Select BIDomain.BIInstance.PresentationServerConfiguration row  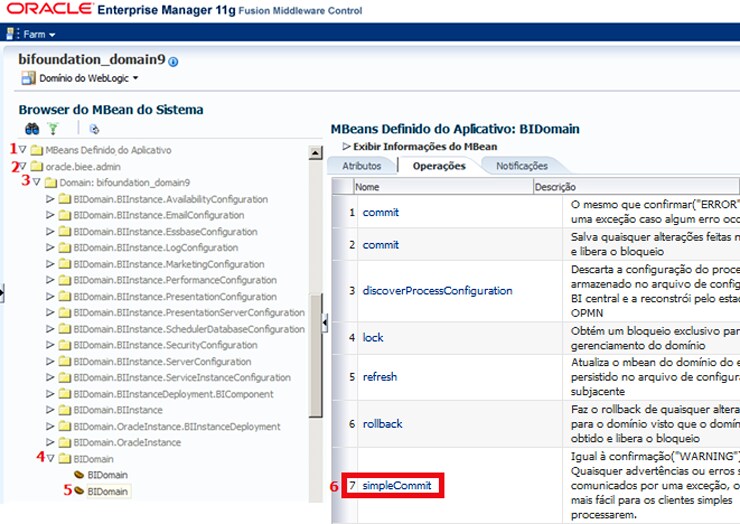[189, 313]
